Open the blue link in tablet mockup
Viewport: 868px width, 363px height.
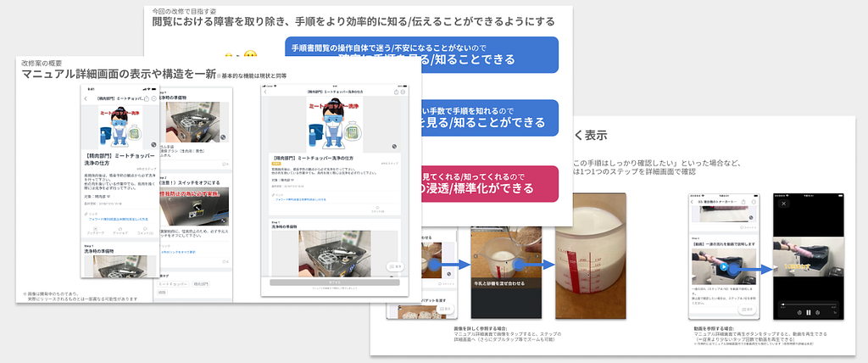click(301, 199)
